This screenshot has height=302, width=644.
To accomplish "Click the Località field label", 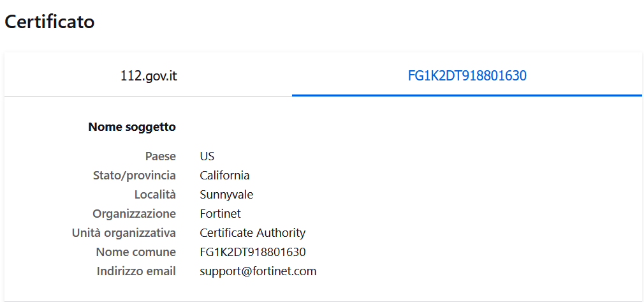I will (x=155, y=195).
